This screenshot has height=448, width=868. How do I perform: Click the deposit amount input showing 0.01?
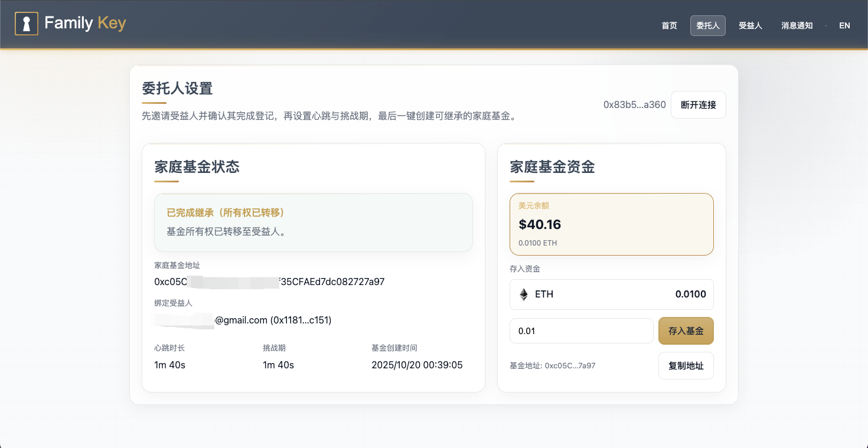click(x=581, y=331)
